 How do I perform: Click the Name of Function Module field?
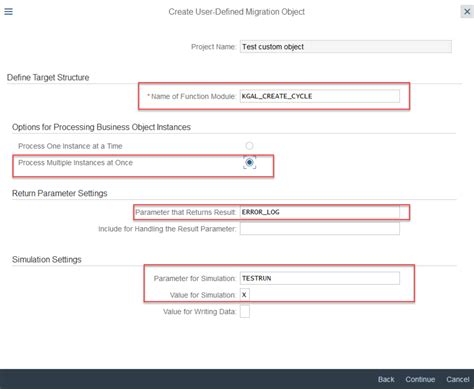(x=320, y=96)
